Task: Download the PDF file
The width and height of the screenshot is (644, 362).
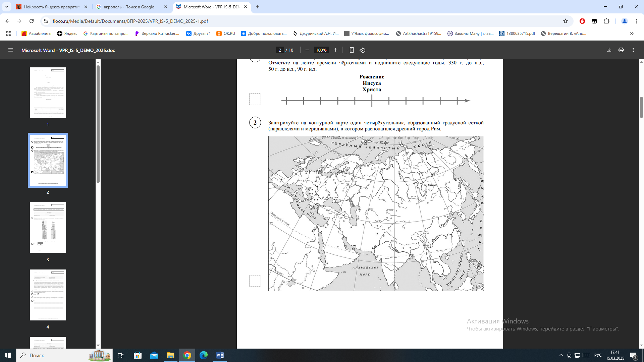Action: tap(609, 50)
